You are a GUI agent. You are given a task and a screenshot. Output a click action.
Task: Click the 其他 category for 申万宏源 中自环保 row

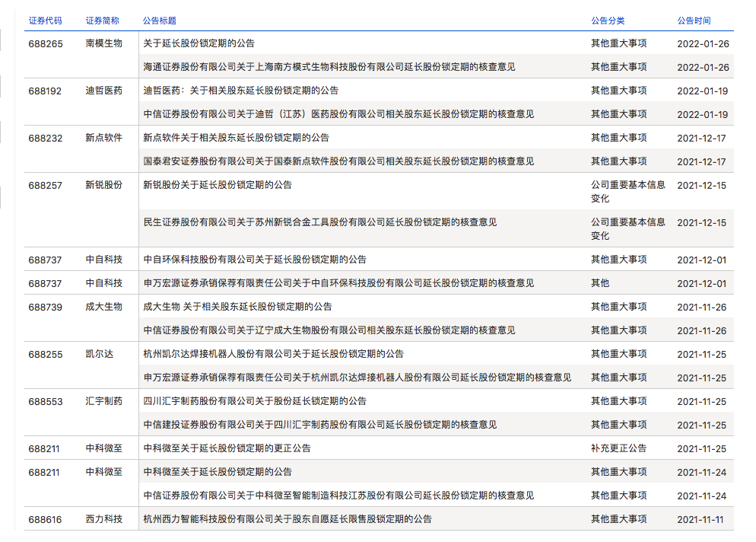click(x=600, y=283)
